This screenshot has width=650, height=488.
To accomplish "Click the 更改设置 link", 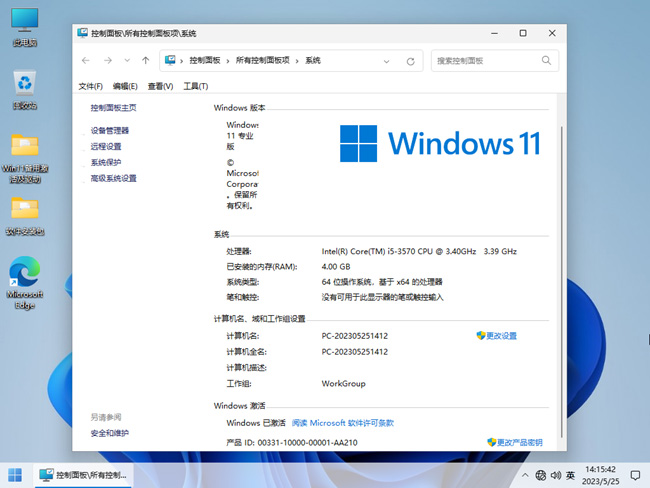I will coord(502,336).
